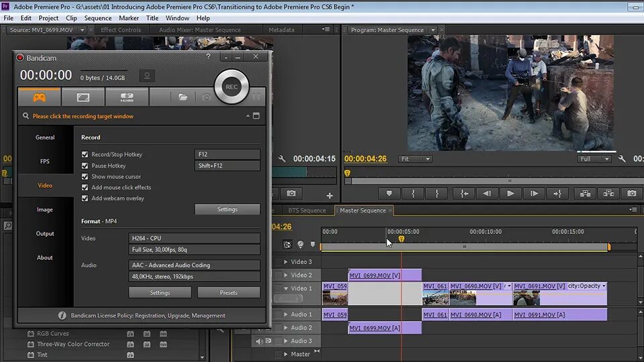Go to In point in Program monitor
The height and width of the screenshot is (362, 644).
coord(464,193)
